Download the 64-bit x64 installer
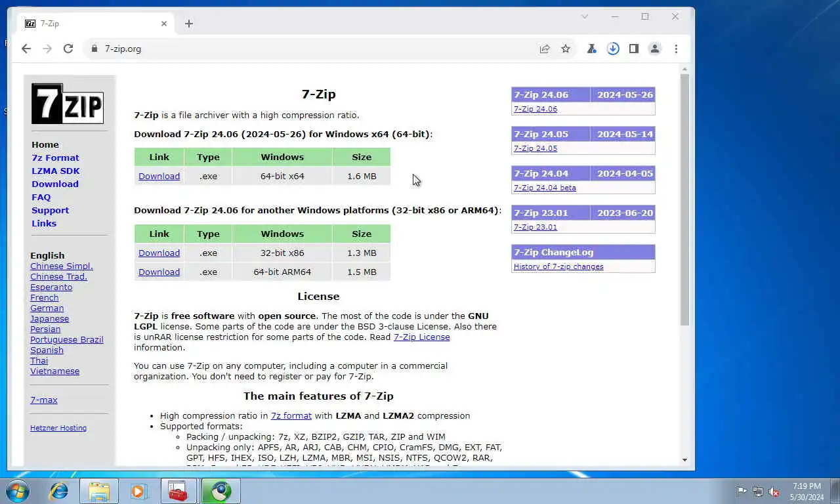Viewport: 840px width, 504px height. [x=159, y=176]
